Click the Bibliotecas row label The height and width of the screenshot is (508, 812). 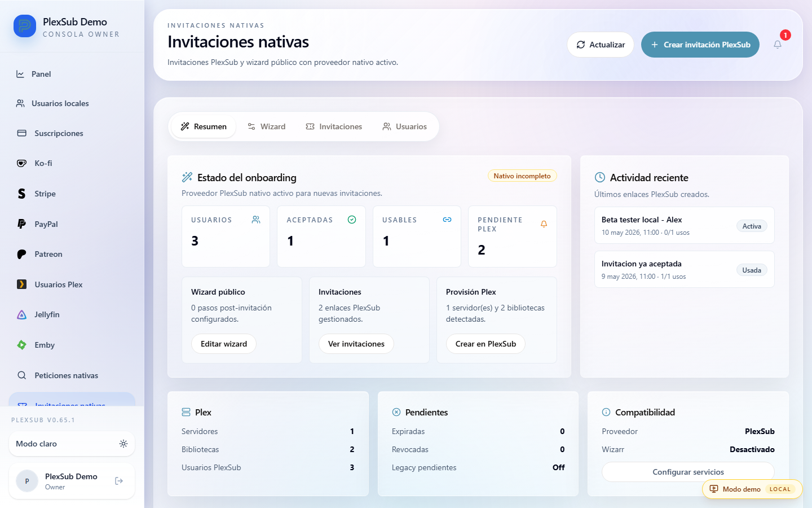tap(200, 449)
